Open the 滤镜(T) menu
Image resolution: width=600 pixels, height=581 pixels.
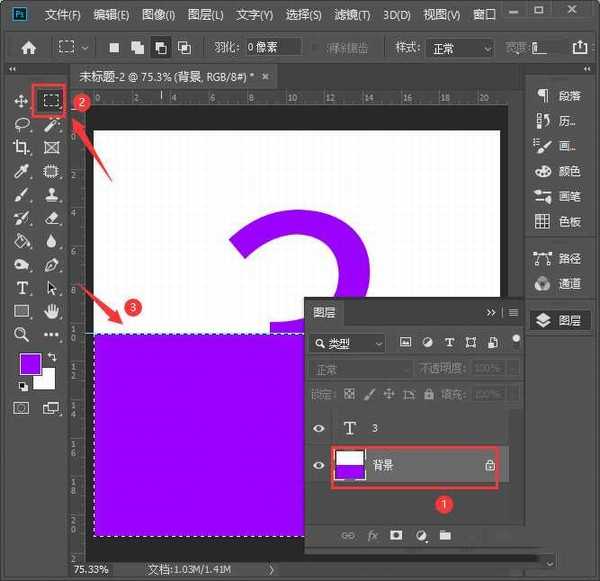click(351, 15)
